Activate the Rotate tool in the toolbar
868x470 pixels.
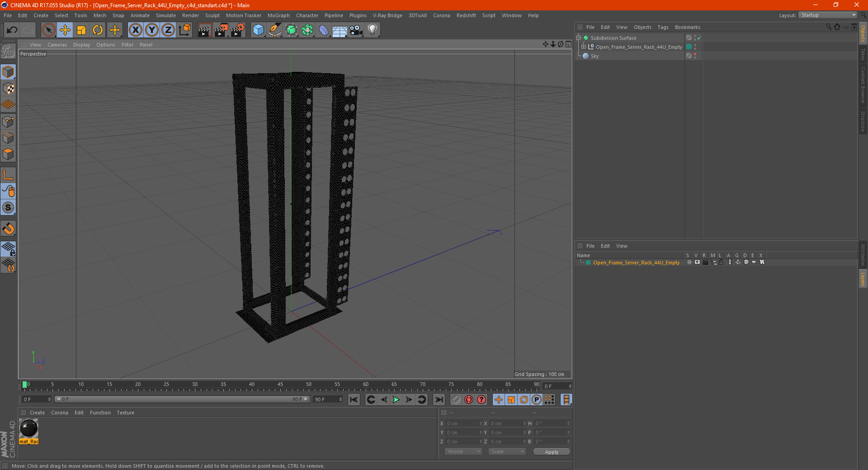[x=98, y=30]
